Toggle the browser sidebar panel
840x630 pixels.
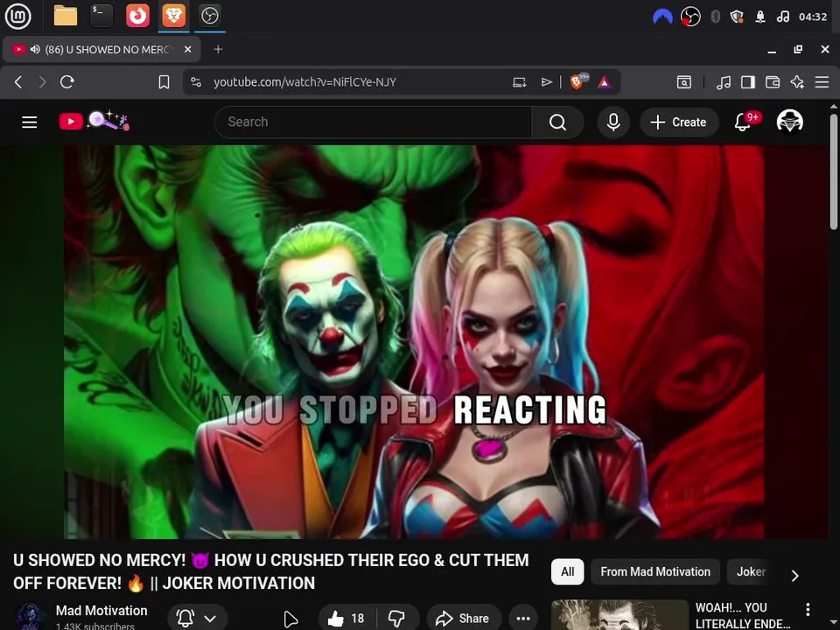point(748,82)
